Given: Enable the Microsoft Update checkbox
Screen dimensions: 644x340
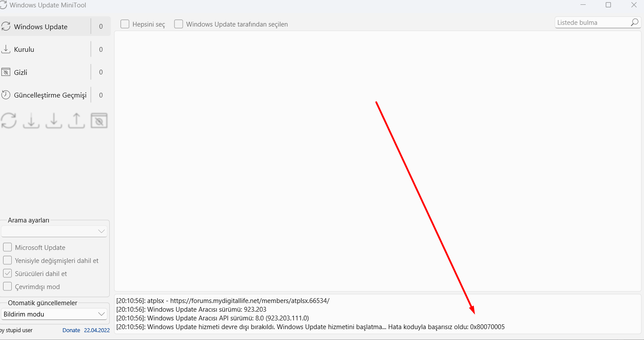Looking at the screenshot, I should [7, 247].
